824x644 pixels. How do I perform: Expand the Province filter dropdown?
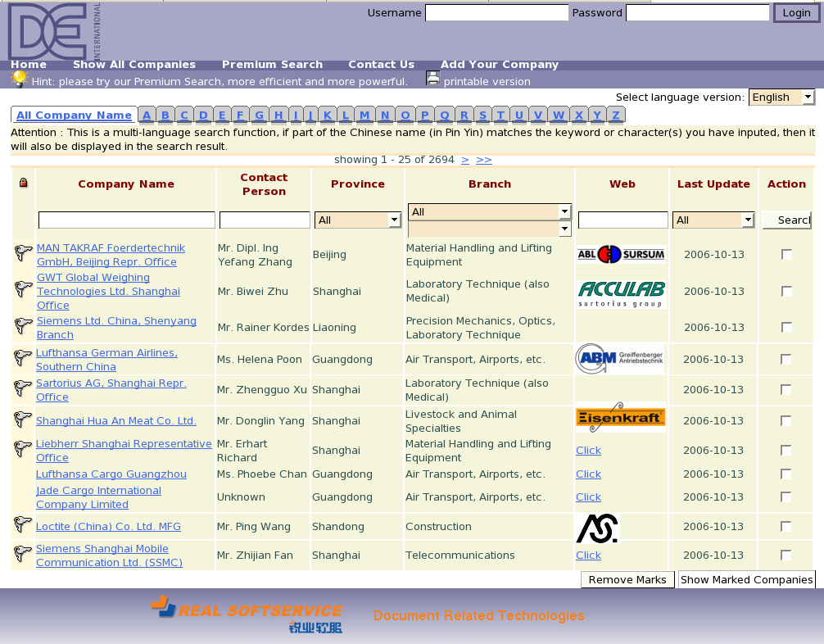tap(394, 220)
